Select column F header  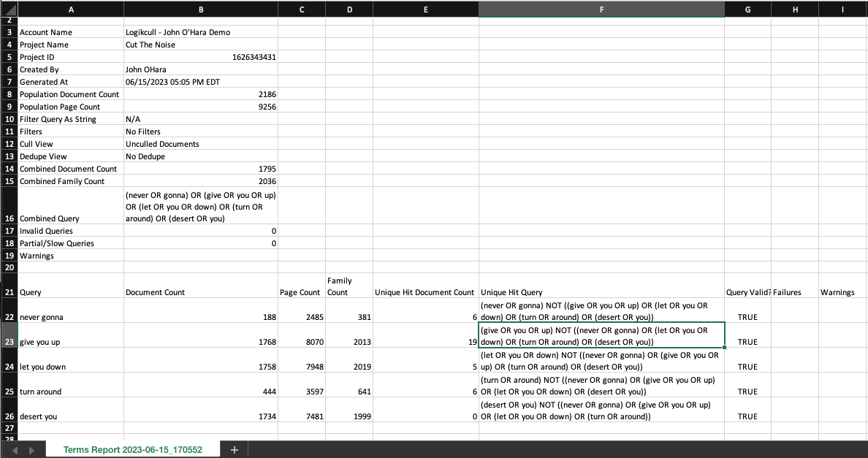[602, 9]
